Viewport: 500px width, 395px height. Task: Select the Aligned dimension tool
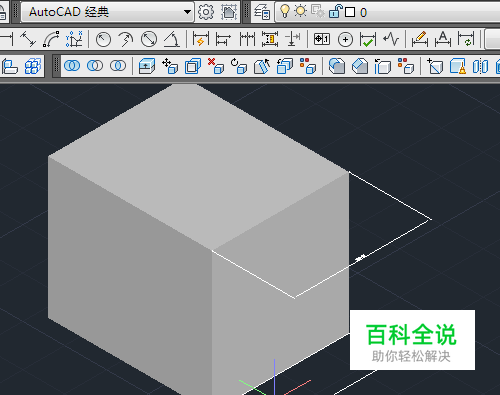tap(28, 39)
